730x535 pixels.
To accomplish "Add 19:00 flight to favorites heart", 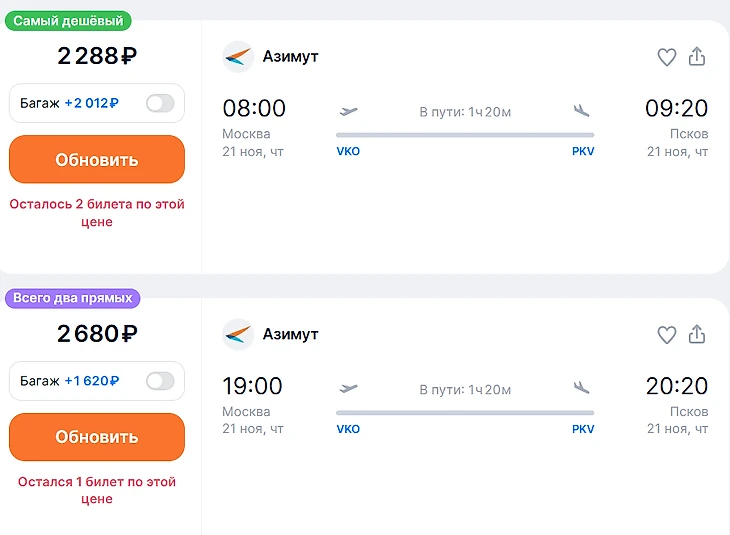I will coord(667,335).
